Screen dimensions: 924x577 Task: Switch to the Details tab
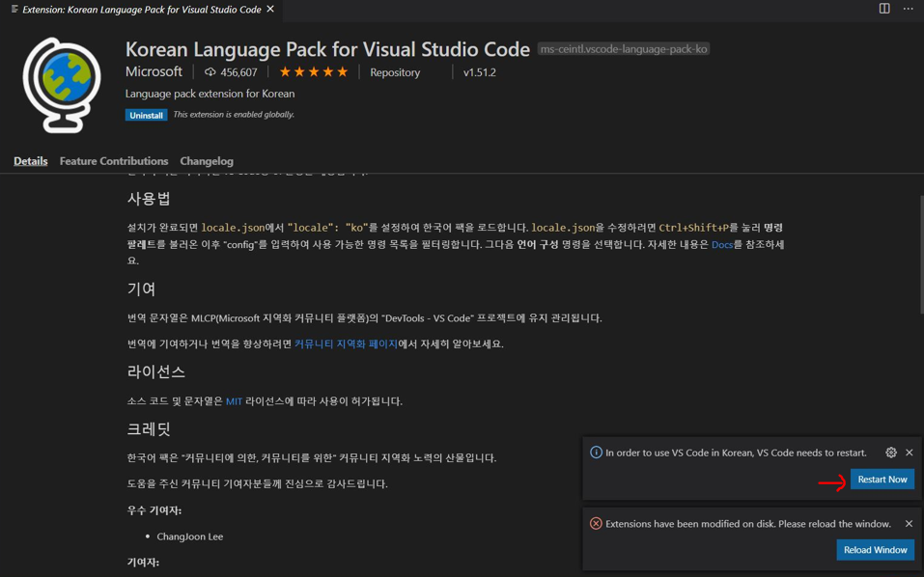point(31,161)
